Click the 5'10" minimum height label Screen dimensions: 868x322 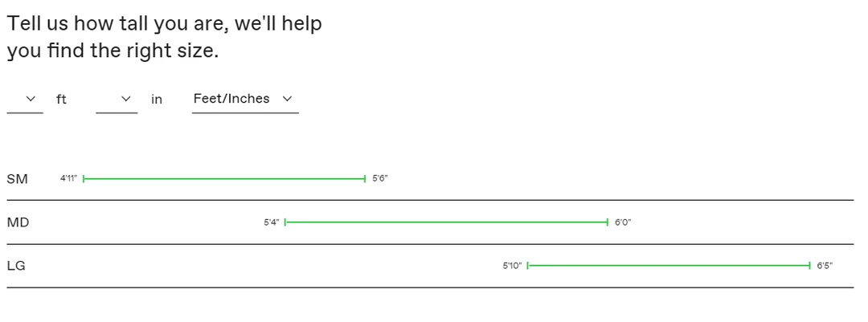pyautogui.click(x=512, y=266)
